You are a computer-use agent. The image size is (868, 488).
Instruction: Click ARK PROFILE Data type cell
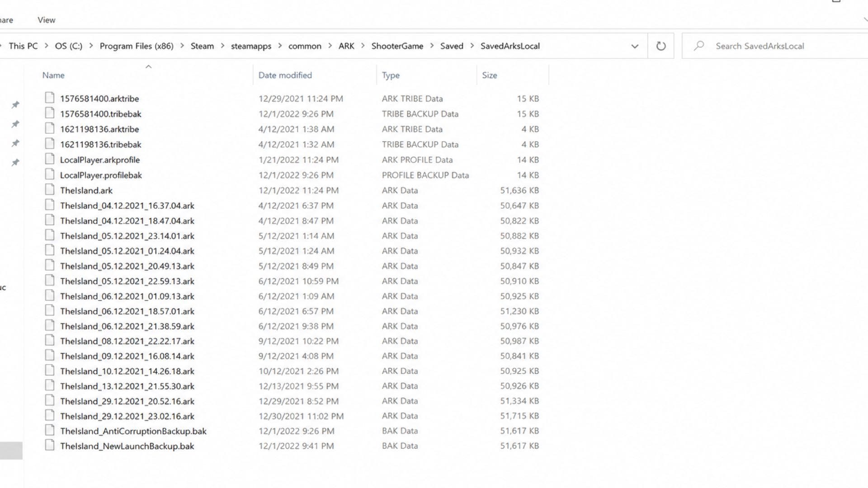point(417,160)
